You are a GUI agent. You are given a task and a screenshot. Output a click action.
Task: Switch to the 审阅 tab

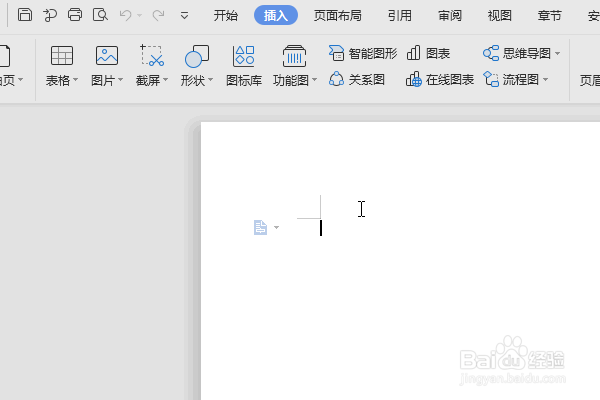point(450,15)
